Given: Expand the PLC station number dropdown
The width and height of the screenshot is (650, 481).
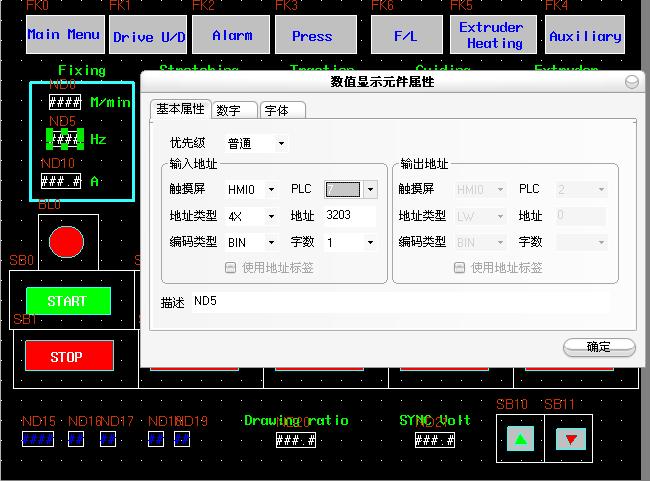Looking at the screenshot, I should coord(370,189).
